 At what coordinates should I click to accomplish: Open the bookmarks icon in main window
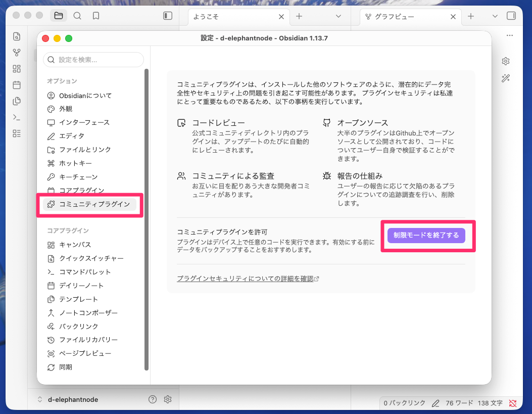point(96,16)
